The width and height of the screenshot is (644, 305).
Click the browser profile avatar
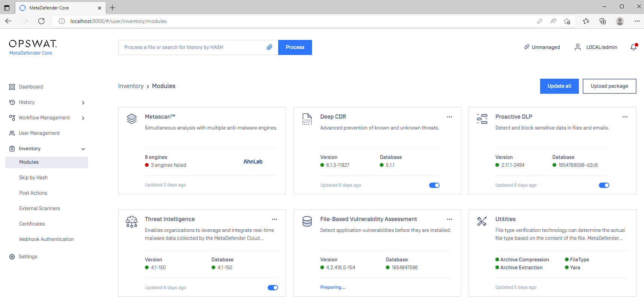click(x=620, y=21)
